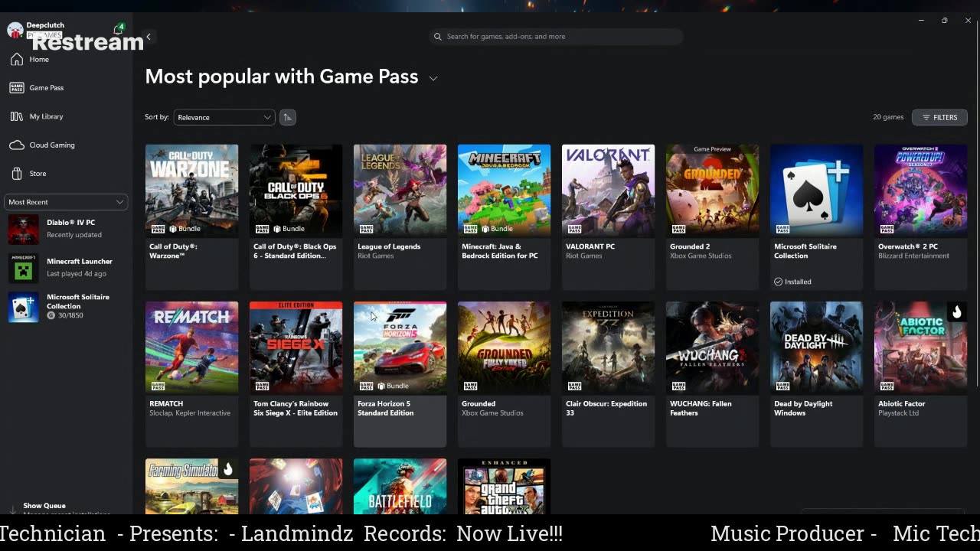The width and height of the screenshot is (980, 551).
Task: Click the Game Pass badge icon in the sidebar
Action: [x=16, y=88]
